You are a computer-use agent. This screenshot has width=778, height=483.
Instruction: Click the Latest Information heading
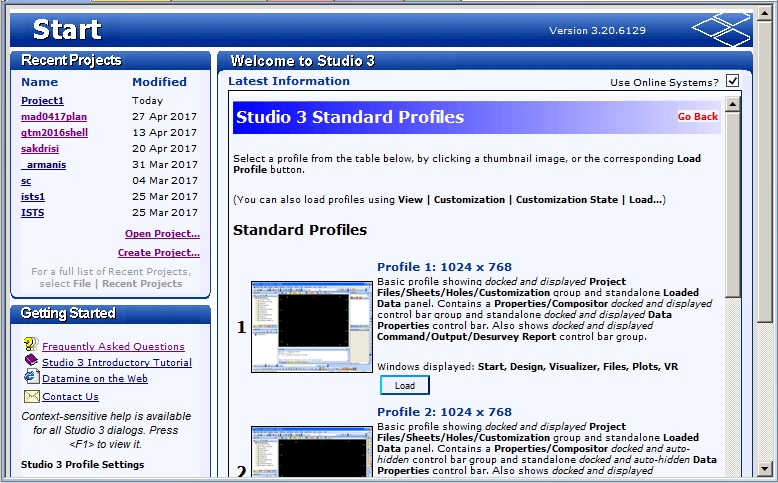289,81
